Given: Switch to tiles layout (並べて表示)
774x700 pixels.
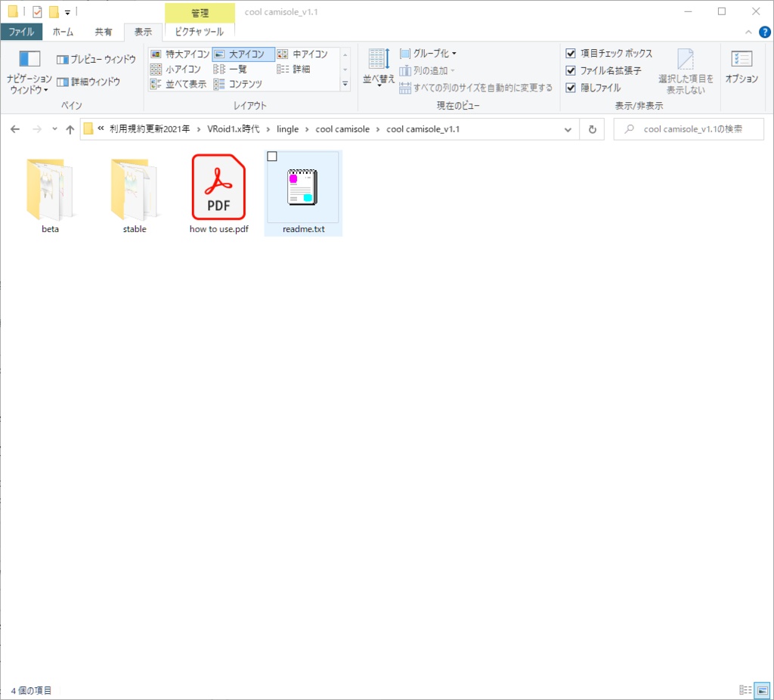Looking at the screenshot, I should tap(178, 84).
